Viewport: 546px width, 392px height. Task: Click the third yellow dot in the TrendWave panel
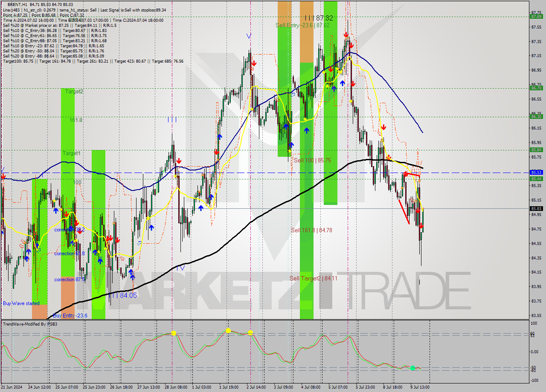pyautogui.click(x=250, y=332)
